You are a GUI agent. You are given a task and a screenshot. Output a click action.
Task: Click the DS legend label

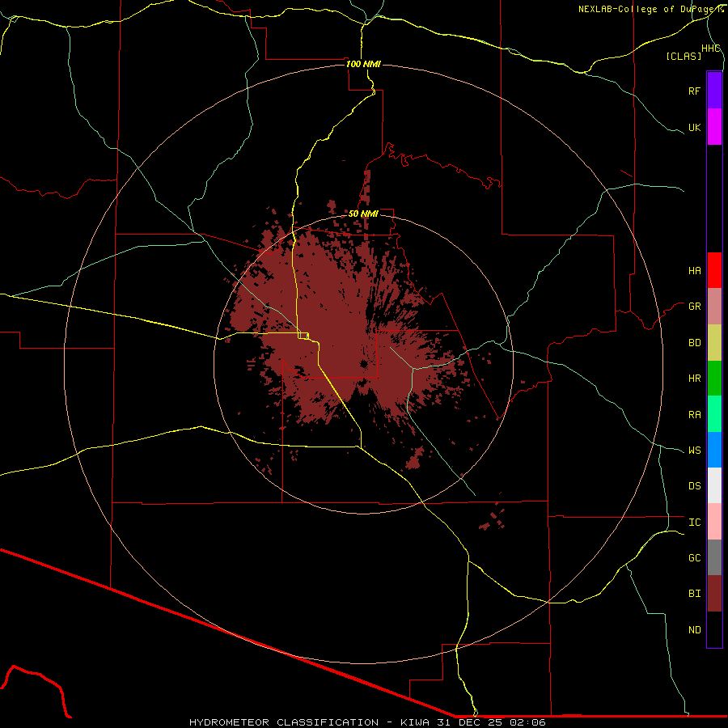pos(694,485)
